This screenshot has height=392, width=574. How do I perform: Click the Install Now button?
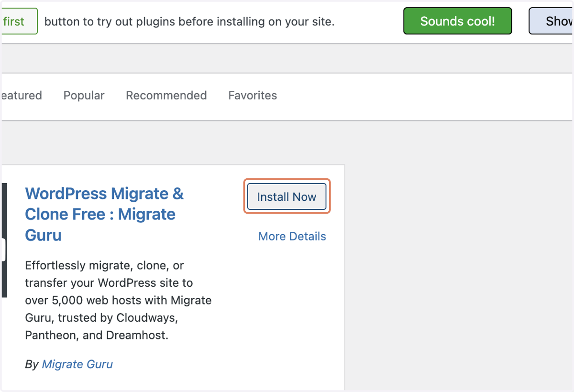click(287, 196)
